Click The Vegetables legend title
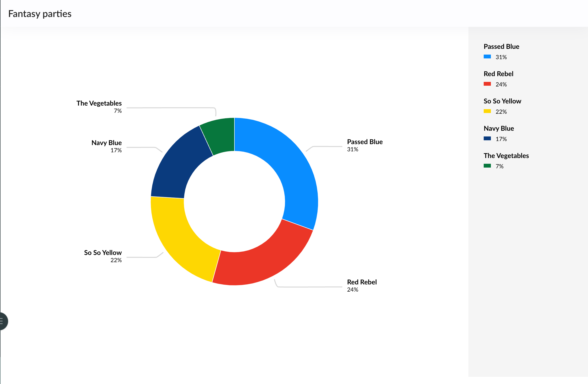This screenshot has height=384, width=588. click(506, 156)
